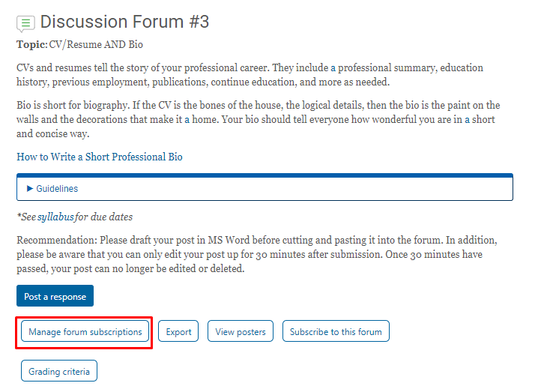
Task: Expand the Guidelines disclosure triangle
Action: click(x=30, y=188)
